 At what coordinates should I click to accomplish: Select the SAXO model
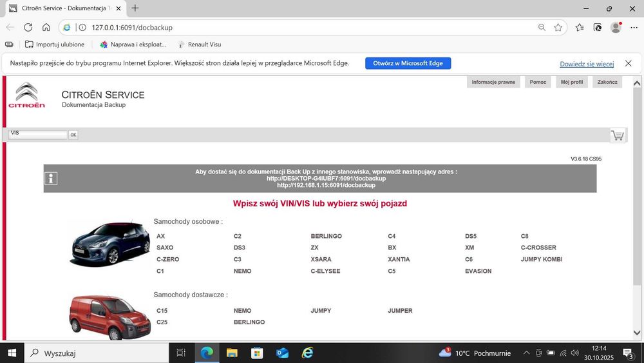point(165,248)
